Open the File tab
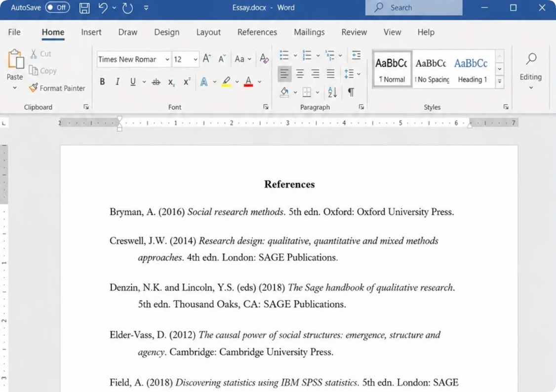 pos(14,32)
